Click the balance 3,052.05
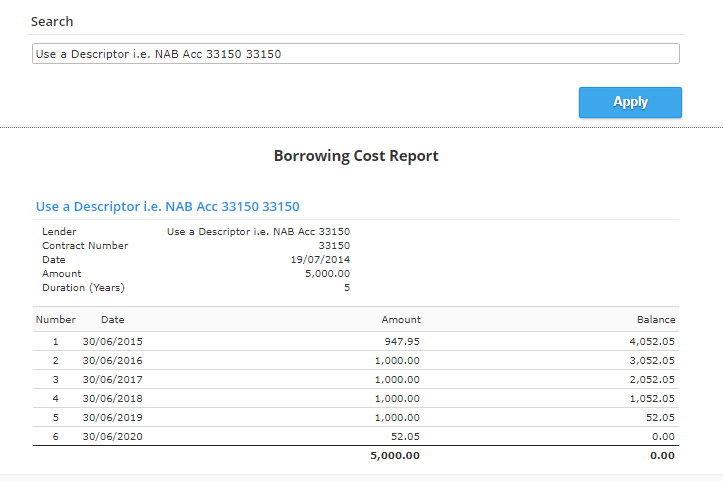This screenshot has width=723, height=481. tap(652, 360)
